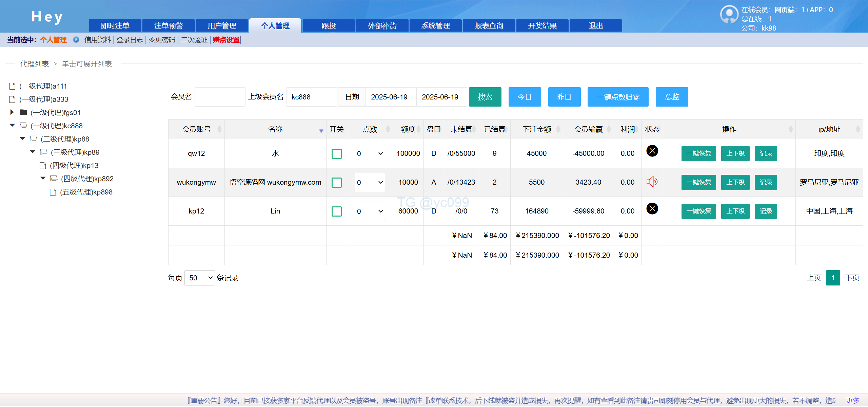This screenshot has height=407, width=868.
Task: Switch to the 报表查询 tab
Action: pos(489,26)
